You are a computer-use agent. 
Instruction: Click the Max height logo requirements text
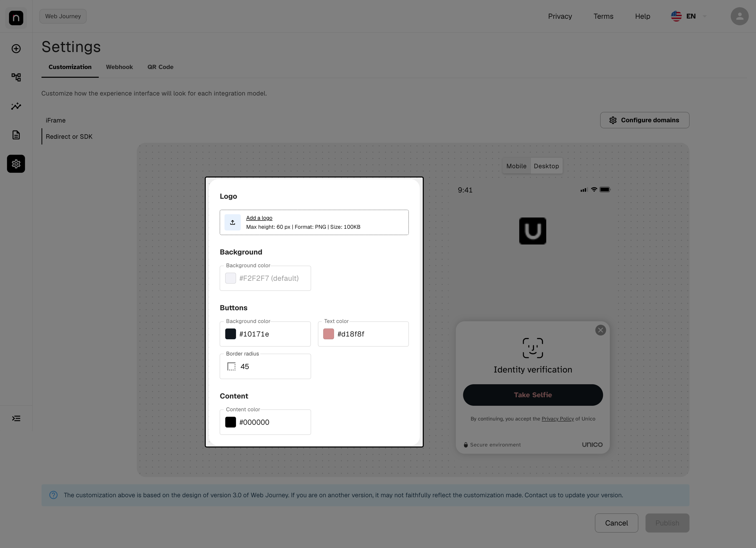(303, 227)
